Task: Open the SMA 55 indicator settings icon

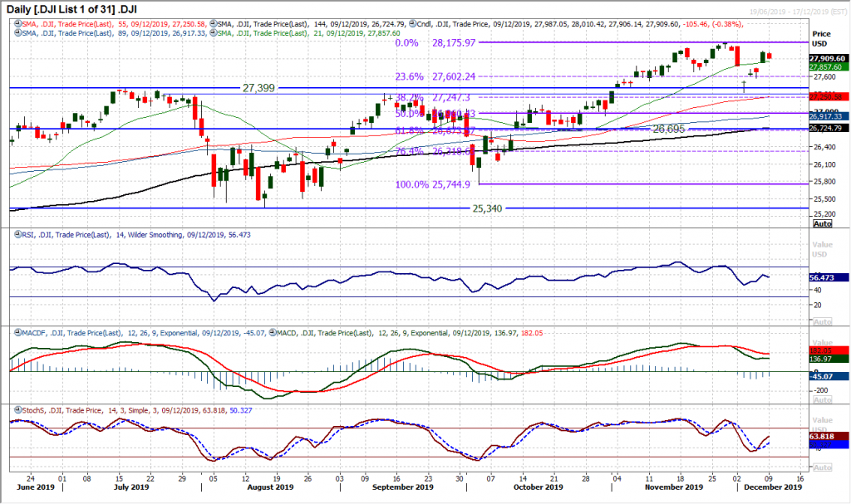Action: 18,24
